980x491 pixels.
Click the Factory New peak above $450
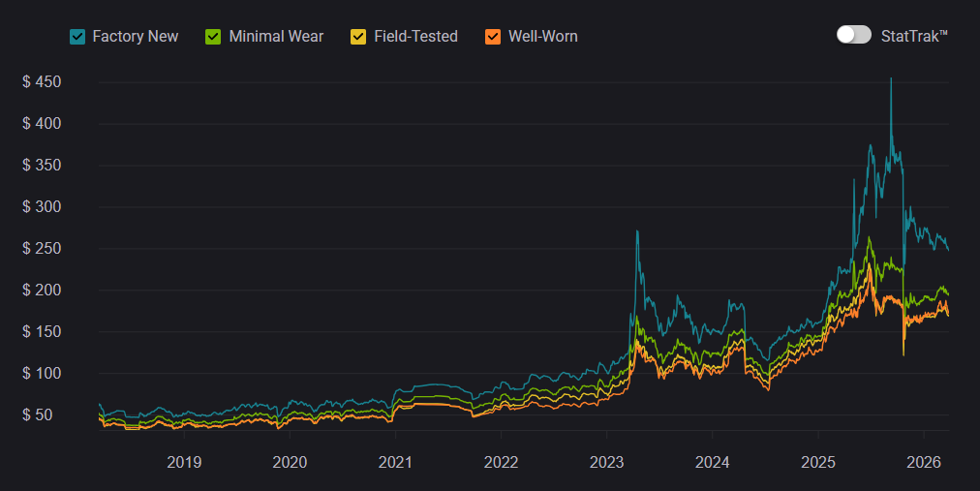point(891,79)
